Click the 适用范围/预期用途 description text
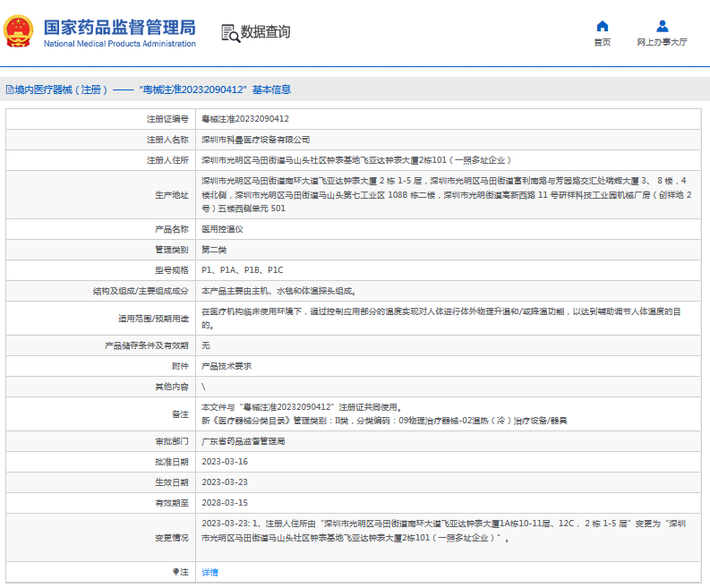Image resolution: width=710 pixels, height=588 pixels. tap(441, 319)
